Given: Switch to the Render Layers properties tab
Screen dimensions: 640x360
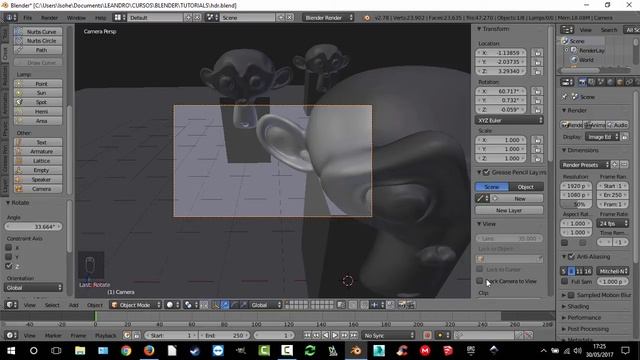Looking at the screenshot, I should coord(591,82).
